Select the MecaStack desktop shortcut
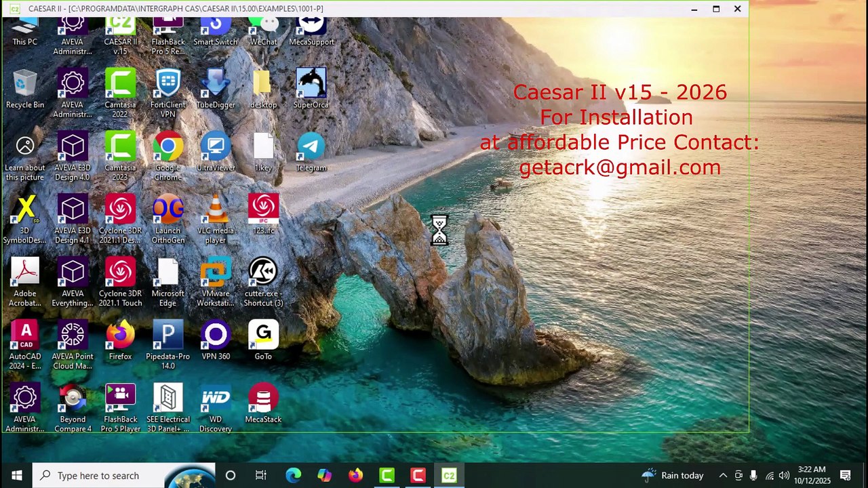868x488 pixels. (x=263, y=404)
